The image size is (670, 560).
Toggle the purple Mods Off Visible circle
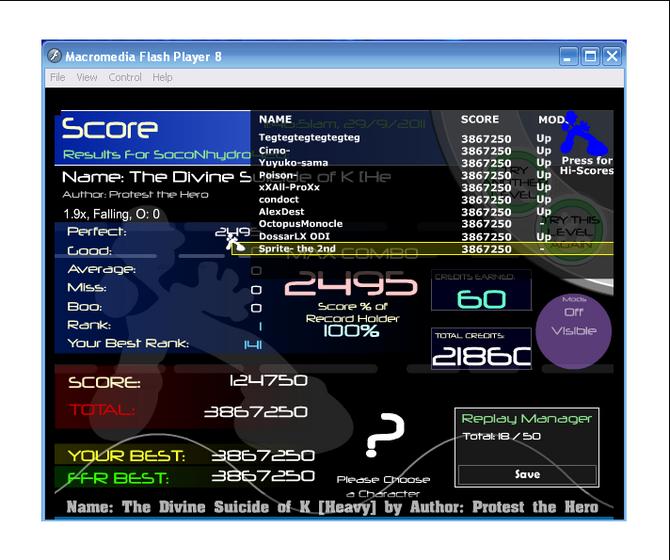[573, 331]
